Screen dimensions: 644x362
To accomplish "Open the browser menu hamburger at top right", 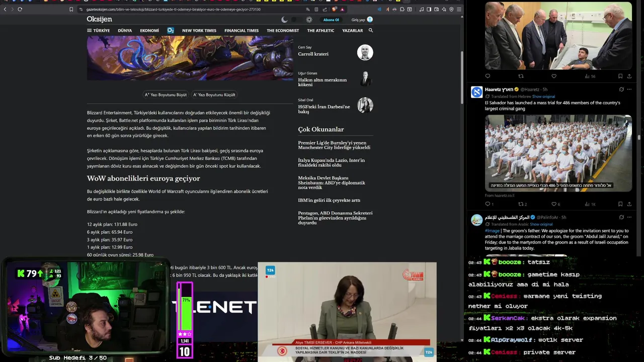I will click(x=459, y=9).
